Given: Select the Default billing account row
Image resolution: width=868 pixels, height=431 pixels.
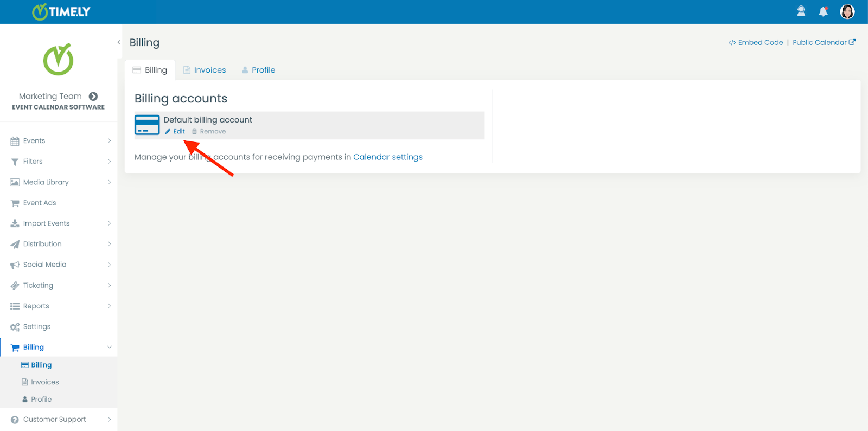Looking at the screenshot, I should tap(309, 125).
